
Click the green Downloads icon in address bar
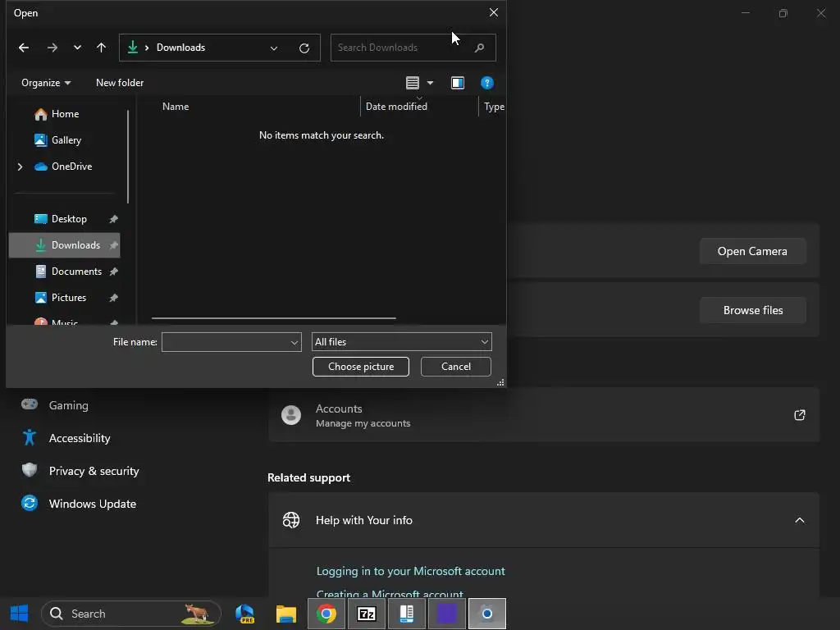132,47
